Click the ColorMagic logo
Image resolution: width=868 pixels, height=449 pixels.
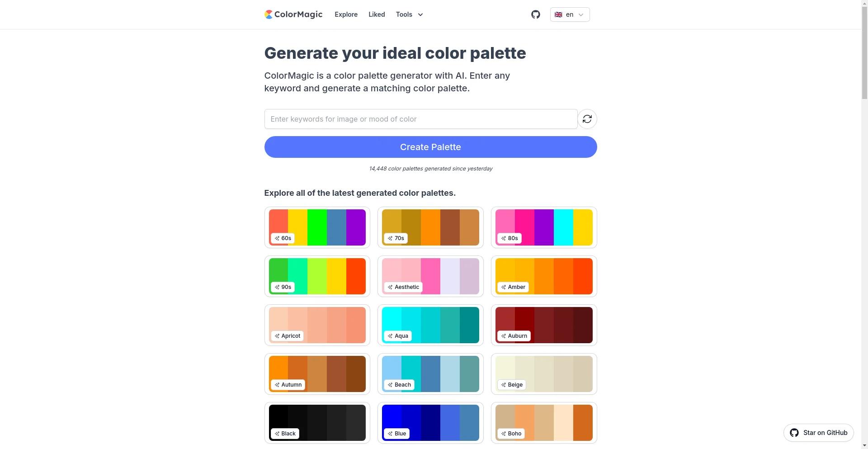293,14
